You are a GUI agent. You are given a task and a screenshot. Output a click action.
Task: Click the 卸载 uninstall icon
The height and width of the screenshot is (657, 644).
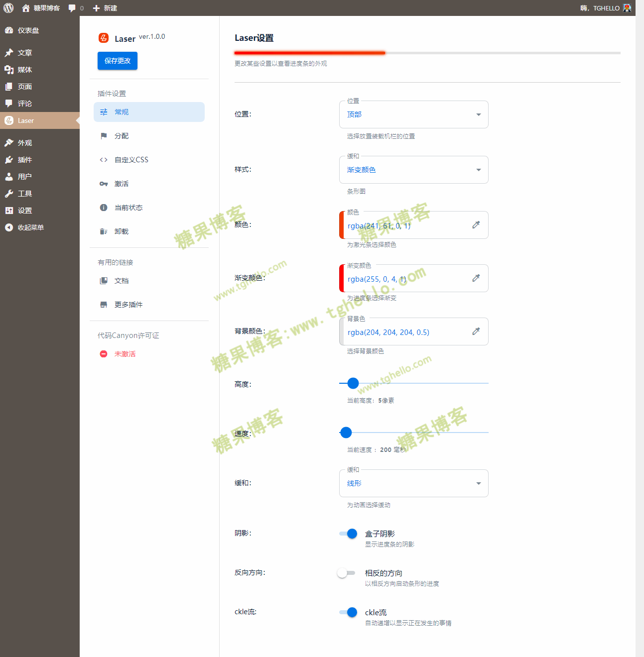pyautogui.click(x=104, y=231)
